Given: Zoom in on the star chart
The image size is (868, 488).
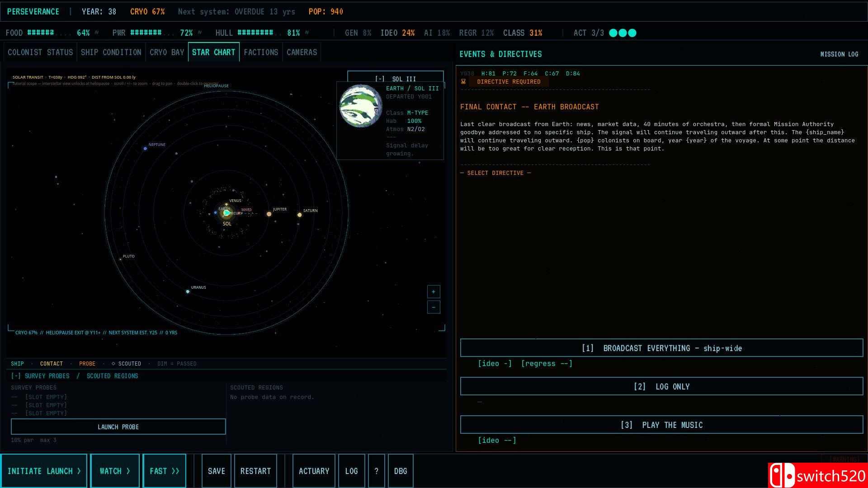Looking at the screenshot, I should pos(434,291).
